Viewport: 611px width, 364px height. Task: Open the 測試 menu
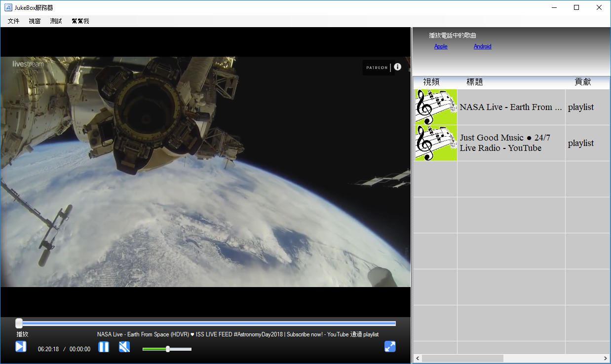click(56, 21)
